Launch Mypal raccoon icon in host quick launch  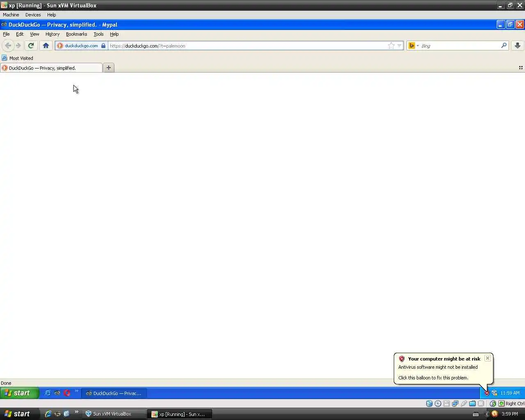tap(57, 414)
